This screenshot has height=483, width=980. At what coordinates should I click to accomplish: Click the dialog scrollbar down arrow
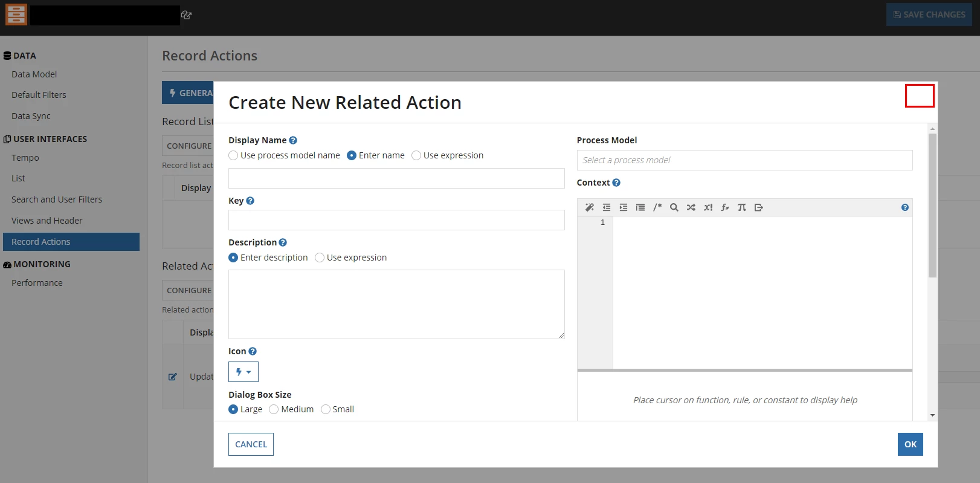tap(932, 415)
